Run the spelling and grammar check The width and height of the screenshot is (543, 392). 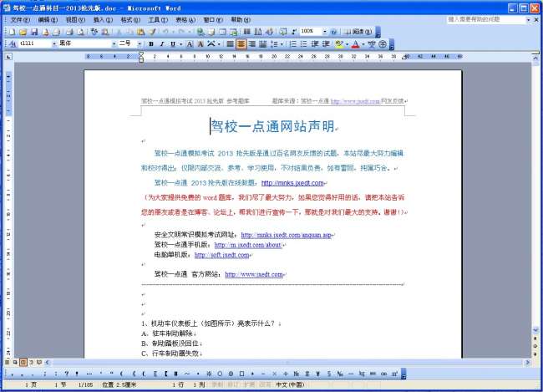point(94,32)
